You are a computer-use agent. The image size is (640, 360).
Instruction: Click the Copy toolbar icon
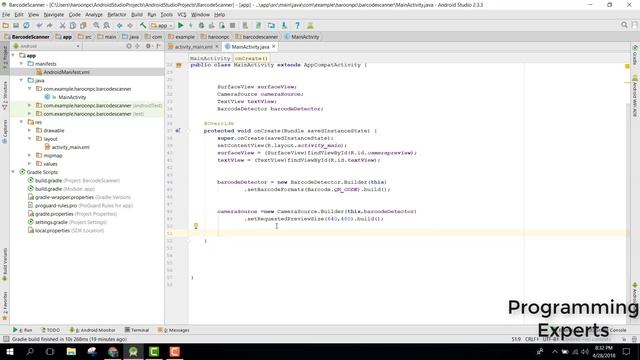tap(73, 25)
